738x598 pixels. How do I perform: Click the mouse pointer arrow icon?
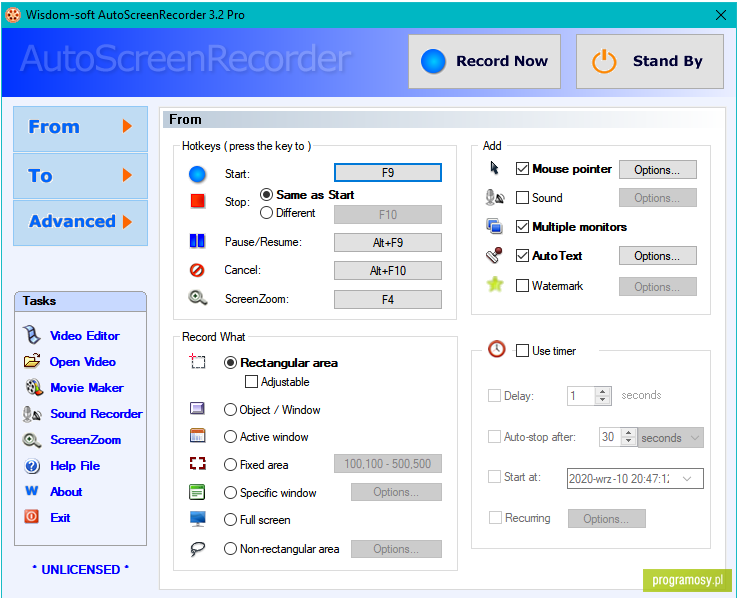(x=494, y=168)
